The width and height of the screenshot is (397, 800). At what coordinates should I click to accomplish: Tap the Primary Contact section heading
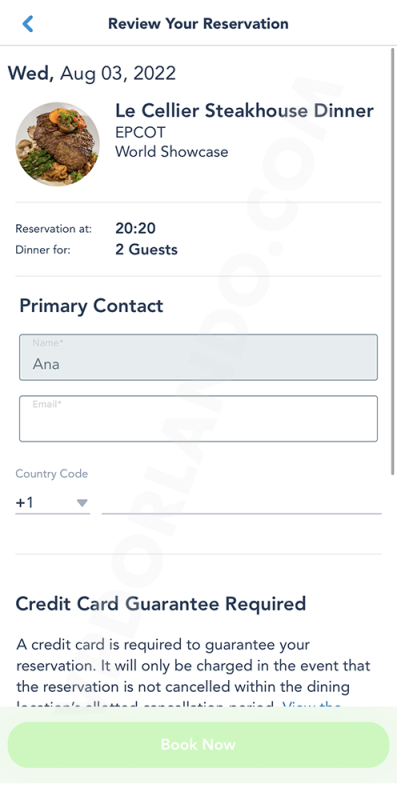tap(91, 306)
